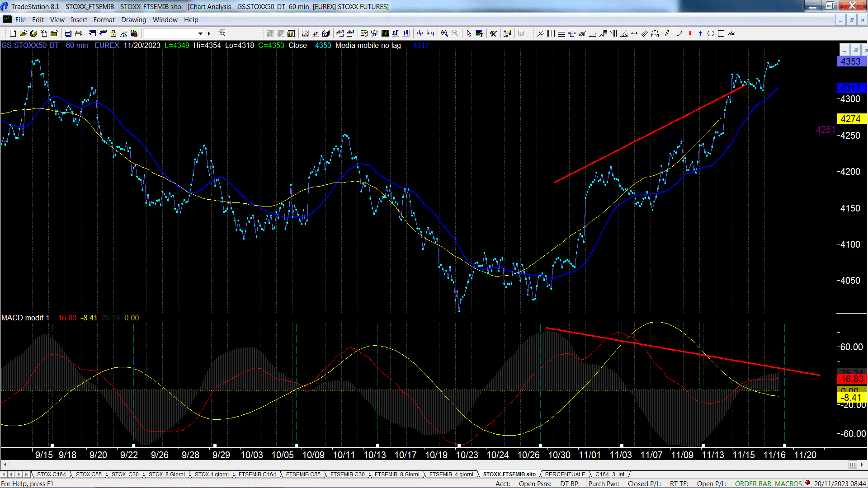Click the tab scroll first-tab arrow
868x488 pixels.
pyautogui.click(x=4, y=474)
